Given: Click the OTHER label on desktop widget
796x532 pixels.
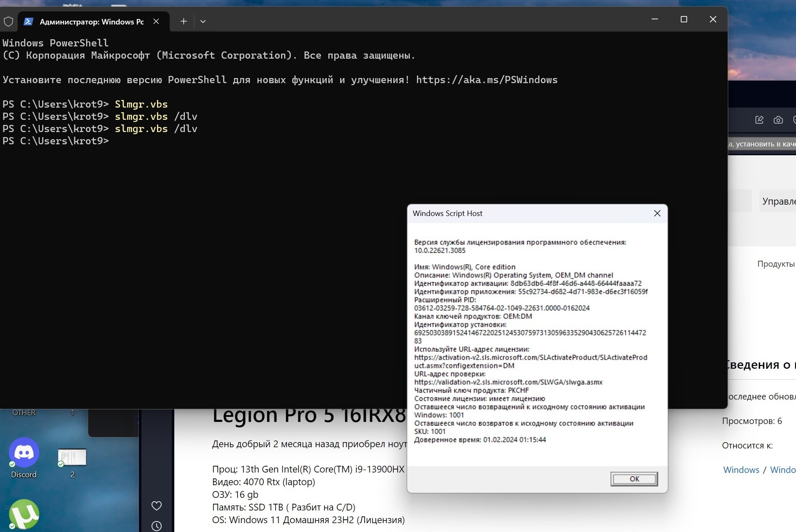Looking at the screenshot, I should click(x=24, y=413).
